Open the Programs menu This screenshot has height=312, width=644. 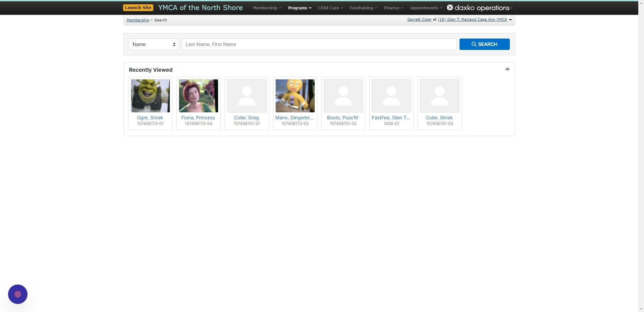[x=300, y=8]
